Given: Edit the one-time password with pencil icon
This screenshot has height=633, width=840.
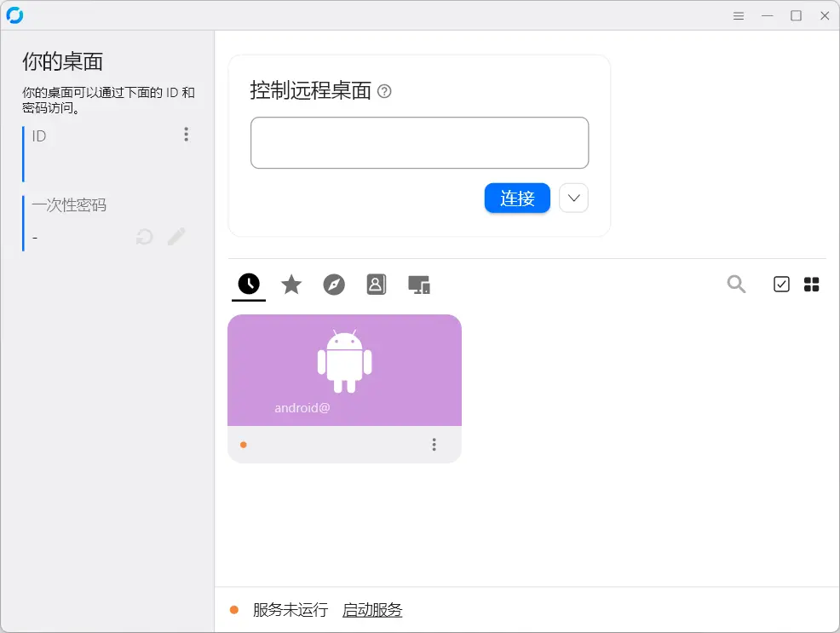Looking at the screenshot, I should click(176, 236).
